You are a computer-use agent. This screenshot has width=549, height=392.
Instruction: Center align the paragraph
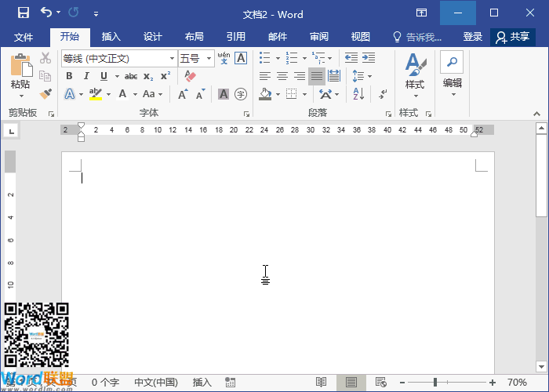click(x=282, y=76)
